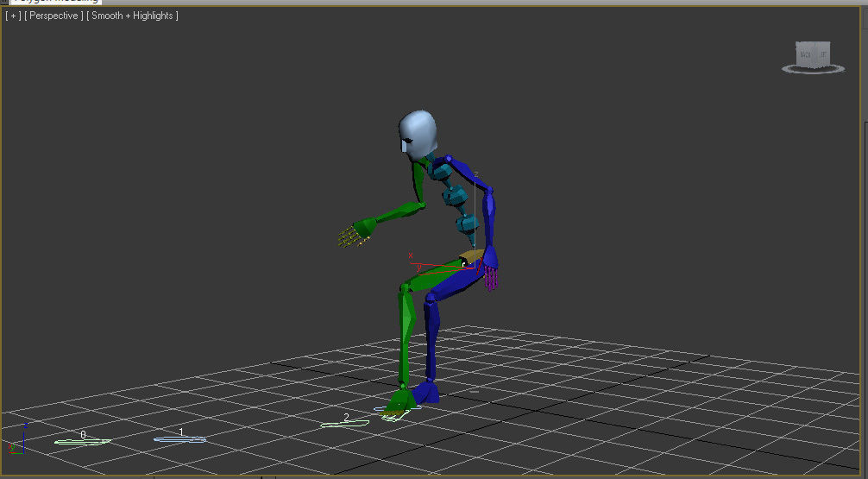The width and height of the screenshot is (868, 479).
Task: Select the lowest teal spine segment
Action: coord(468,224)
